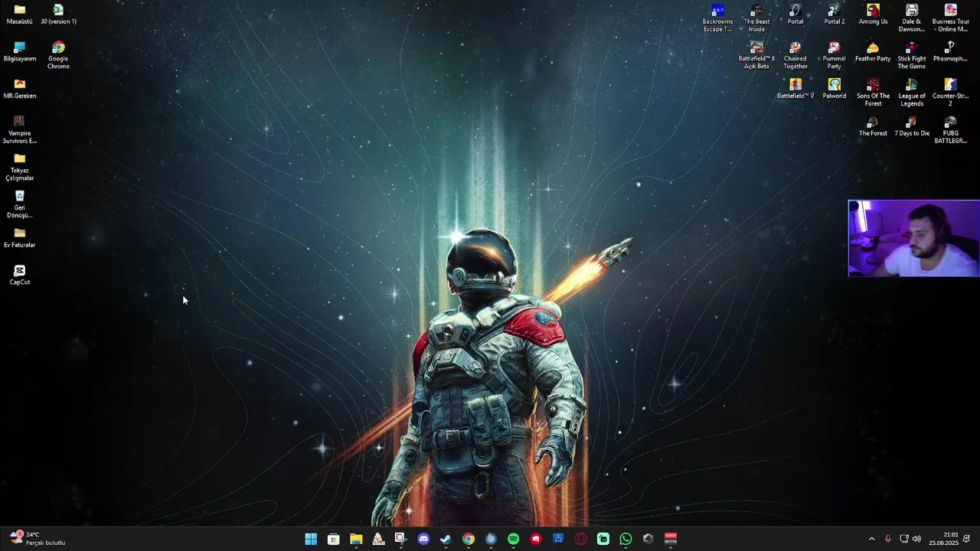Open File Explorer from the taskbar
This screenshot has width=980, height=551.
click(356, 539)
